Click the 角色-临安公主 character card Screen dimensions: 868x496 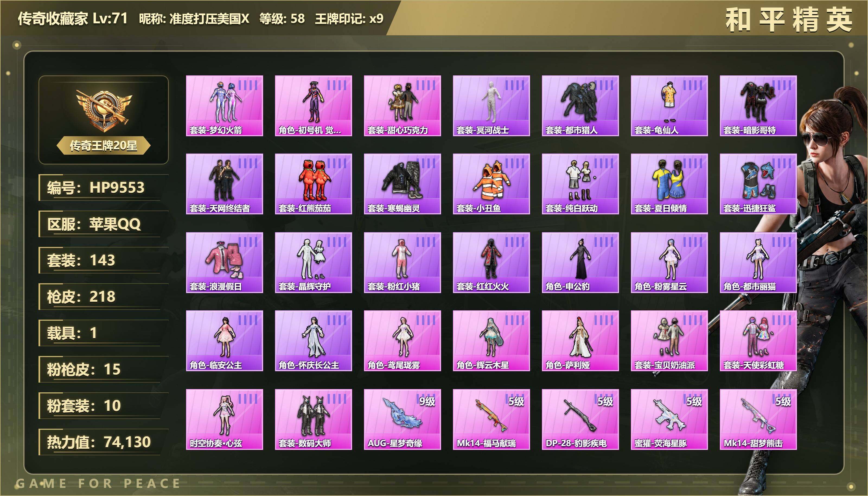(224, 341)
